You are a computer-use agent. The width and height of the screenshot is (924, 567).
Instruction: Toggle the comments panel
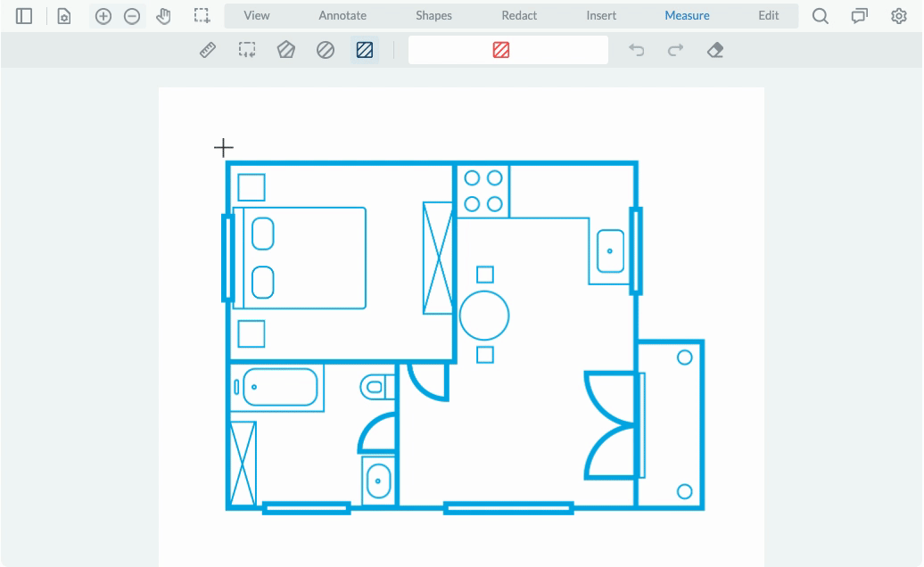click(860, 16)
